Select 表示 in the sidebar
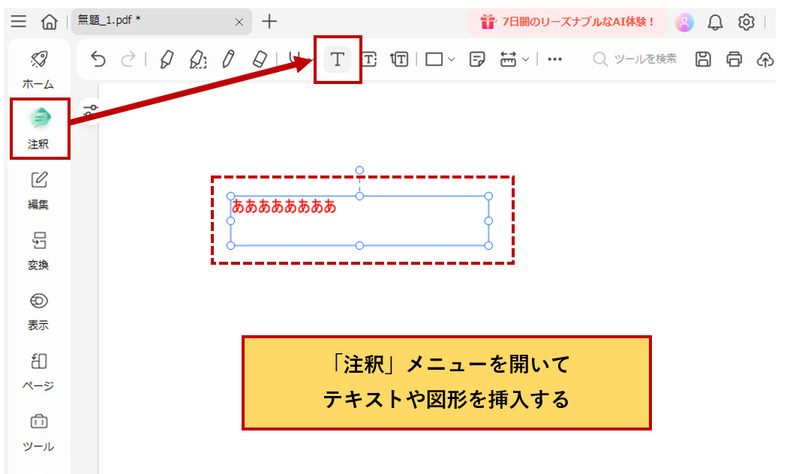This screenshot has width=805, height=474. pos(39,311)
